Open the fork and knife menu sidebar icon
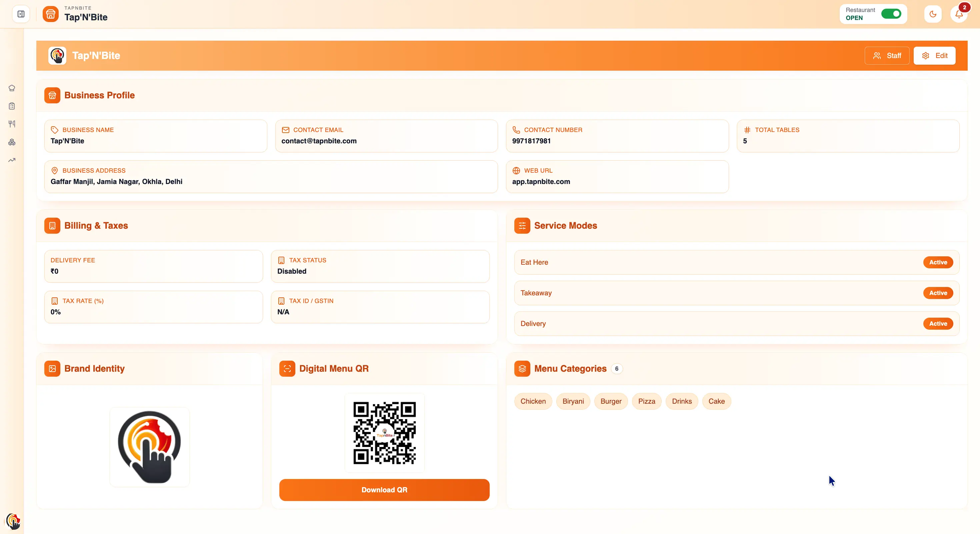This screenshot has height=534, width=980. [x=12, y=124]
